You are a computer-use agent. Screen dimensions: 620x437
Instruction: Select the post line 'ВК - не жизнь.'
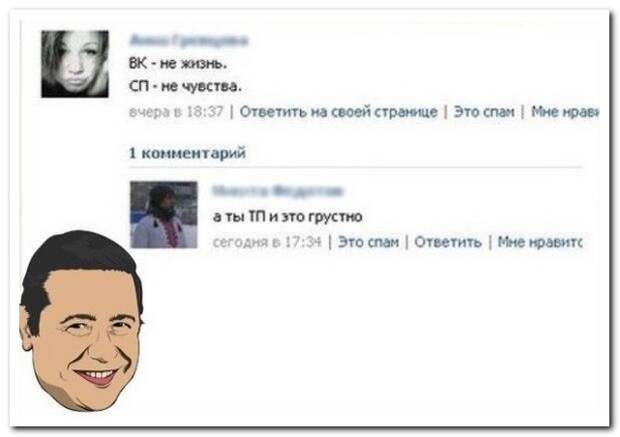pos(178,64)
